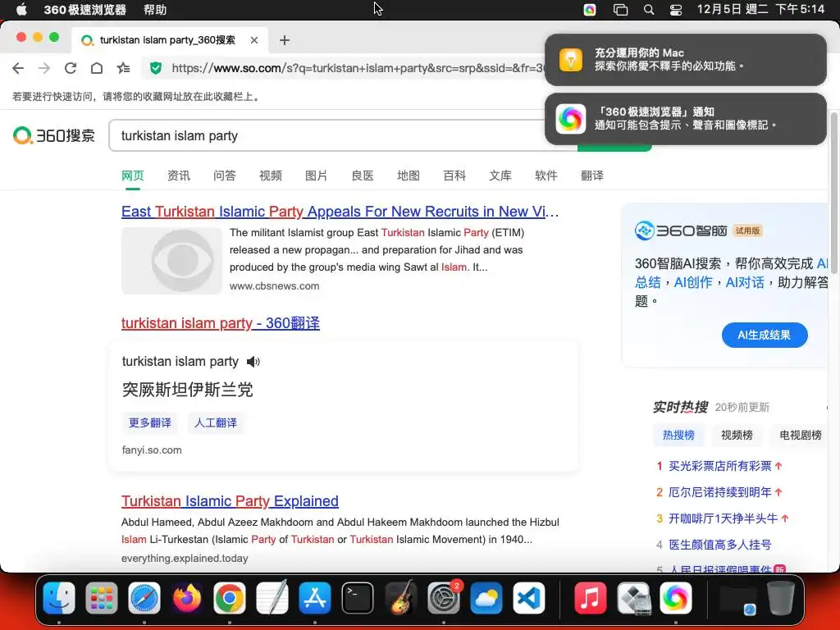The image size is (840, 630).
Task: Launch Safari from the Dock
Action: click(x=144, y=598)
